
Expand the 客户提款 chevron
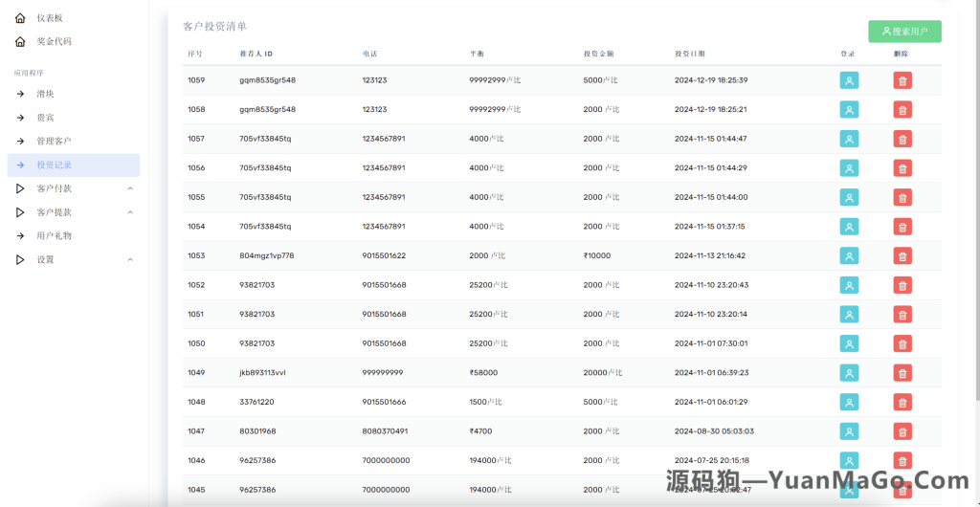point(130,212)
